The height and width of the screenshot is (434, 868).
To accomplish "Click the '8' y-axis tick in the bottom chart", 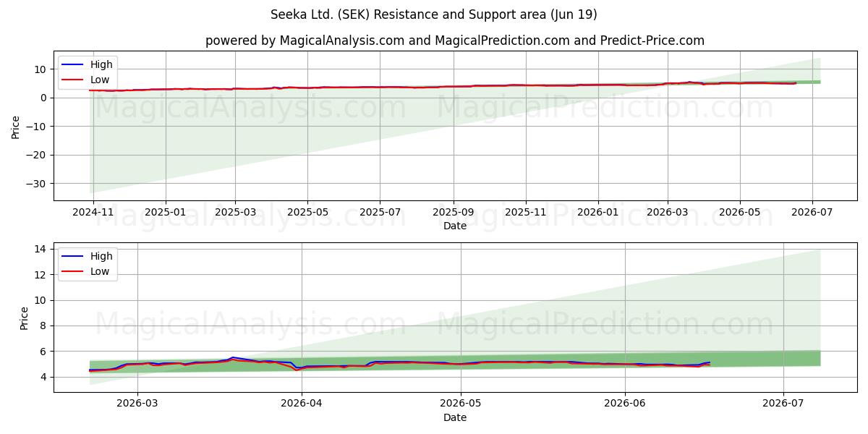I will [45, 325].
